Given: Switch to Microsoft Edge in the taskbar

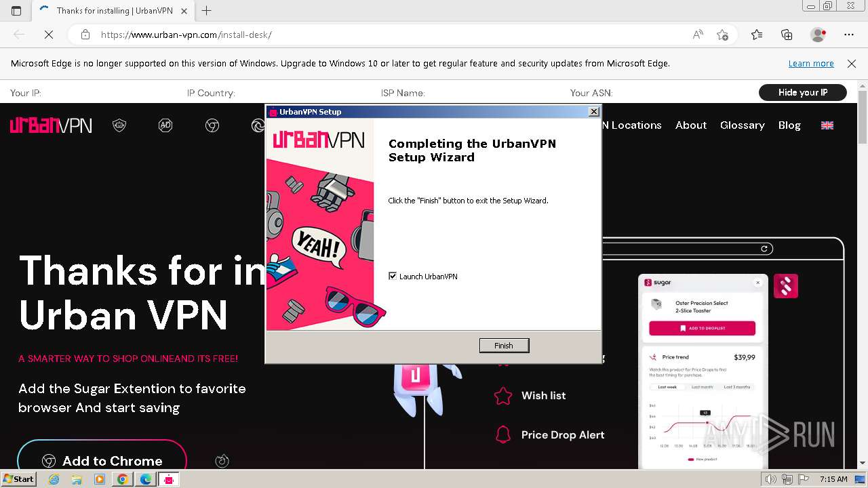Looking at the screenshot, I should [145, 479].
